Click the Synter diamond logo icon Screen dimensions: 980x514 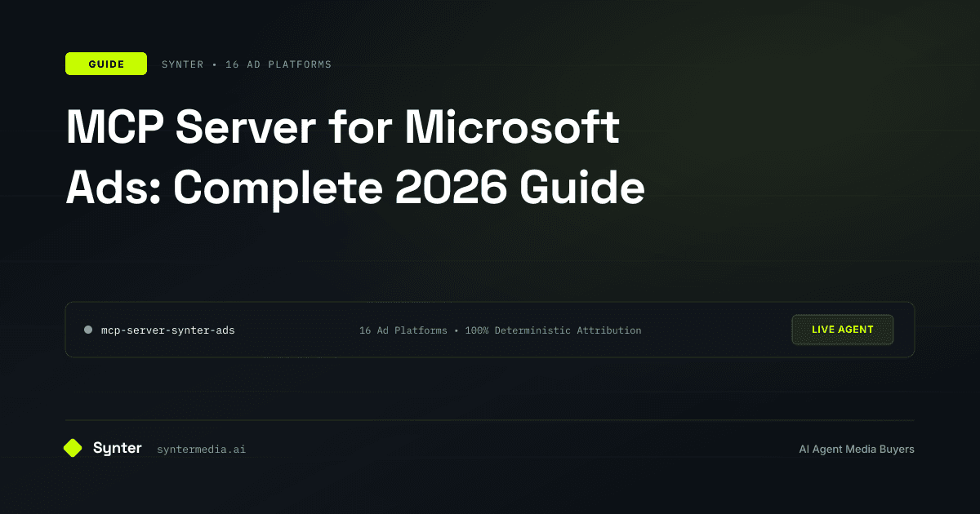click(73, 448)
